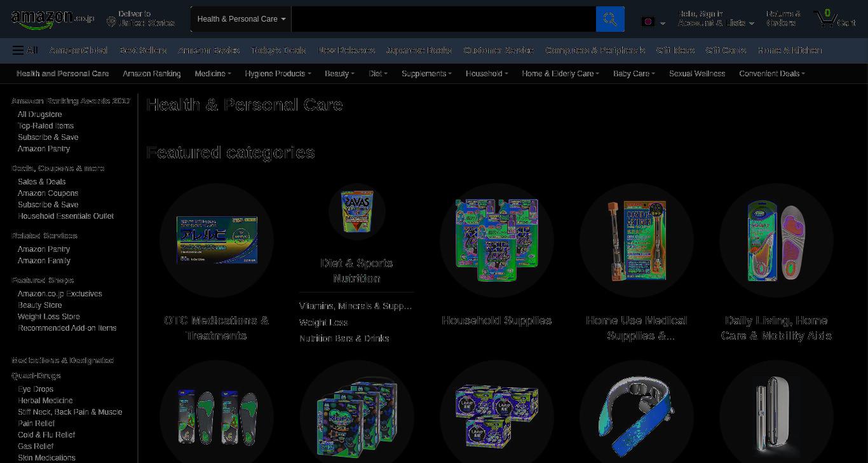Click the neck massager product image
The height and width of the screenshot is (463, 868).
(636, 417)
